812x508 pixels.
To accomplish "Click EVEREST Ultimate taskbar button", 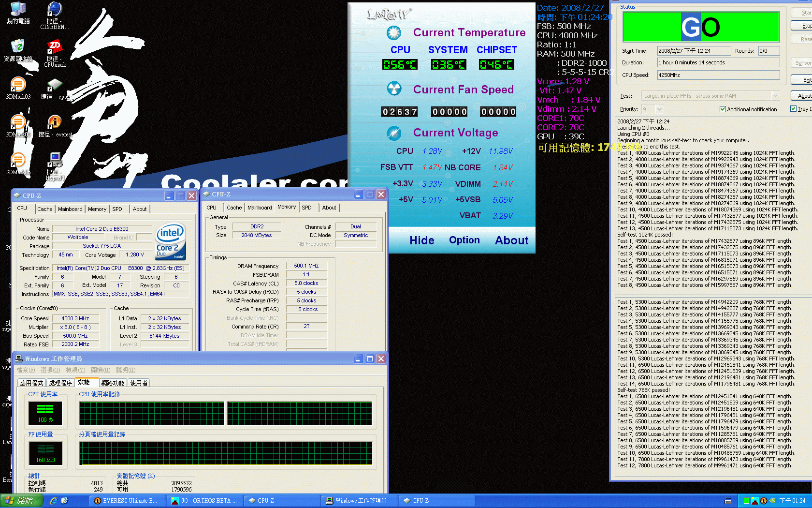I will 129,501.
